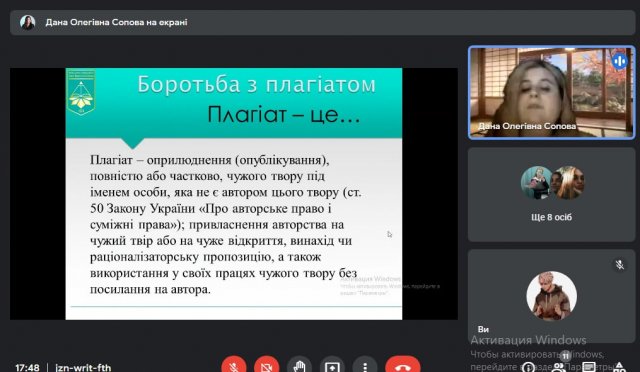Open the chat panel icon
Viewport: 640px width, 372px height.
(x=589, y=367)
